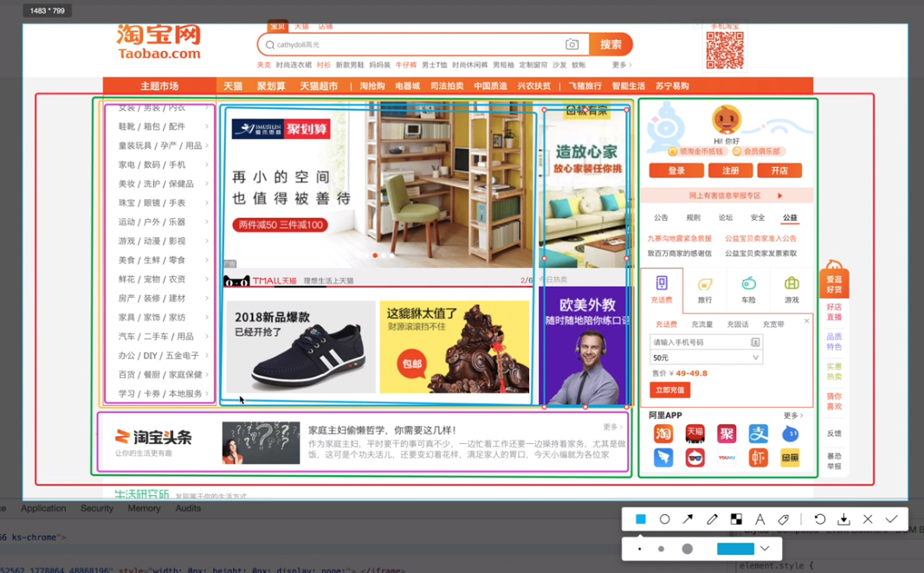Image resolution: width=924 pixels, height=573 pixels.
Task: Select the 车险 car insurance icon
Action: [748, 290]
